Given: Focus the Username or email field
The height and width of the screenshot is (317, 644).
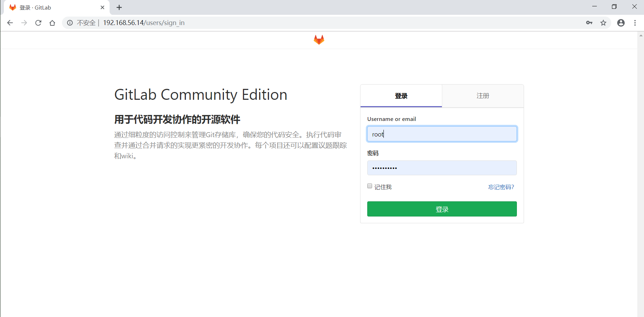Looking at the screenshot, I should [x=442, y=134].
